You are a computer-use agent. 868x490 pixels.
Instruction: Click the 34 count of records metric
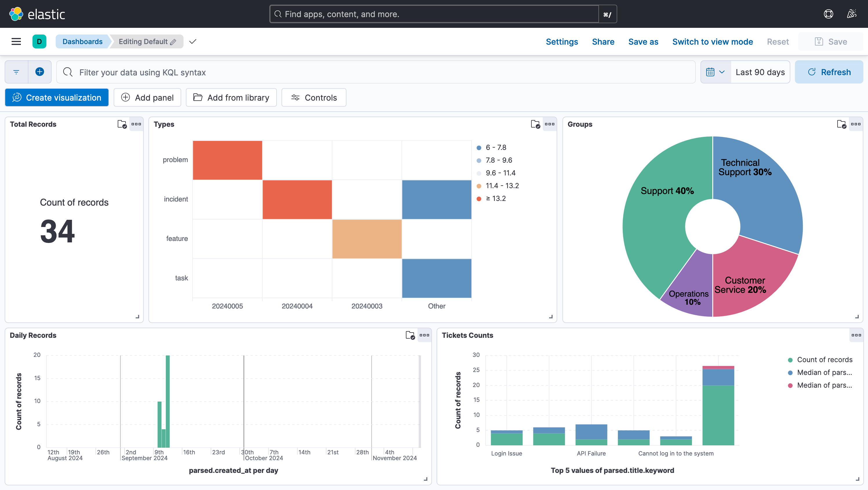[58, 231]
